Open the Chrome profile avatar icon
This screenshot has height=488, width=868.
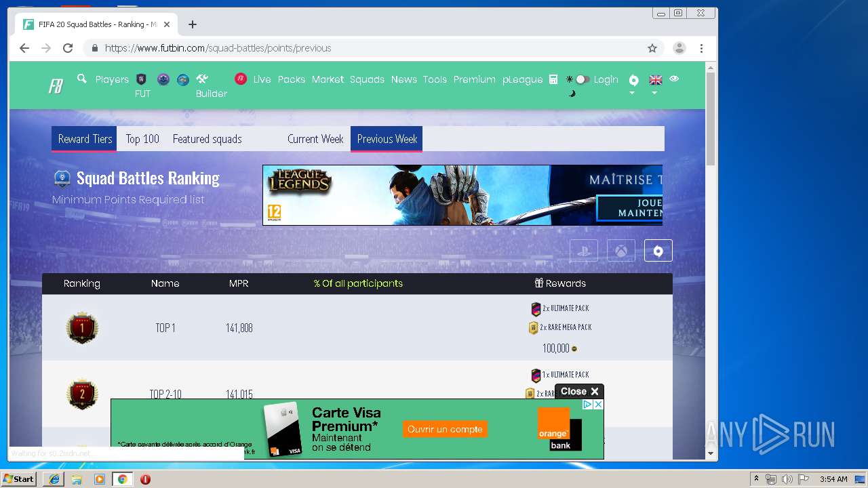679,48
